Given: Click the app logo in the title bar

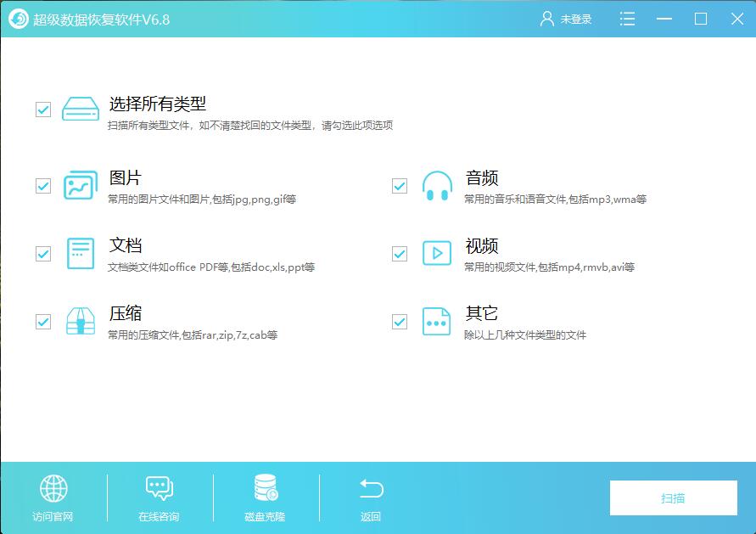Looking at the screenshot, I should 19,20.
